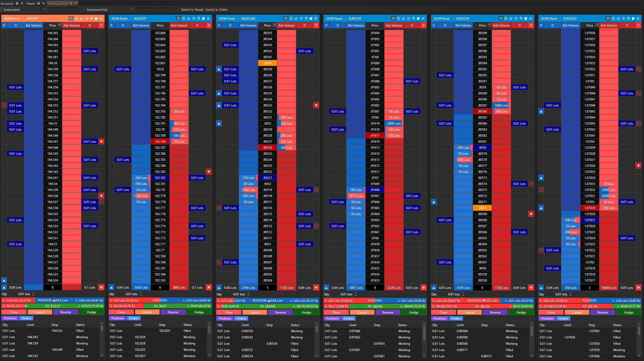Click scrollbar of AUD/JPY orders list
Viewport: 644px width, 361px height.
(209, 329)
